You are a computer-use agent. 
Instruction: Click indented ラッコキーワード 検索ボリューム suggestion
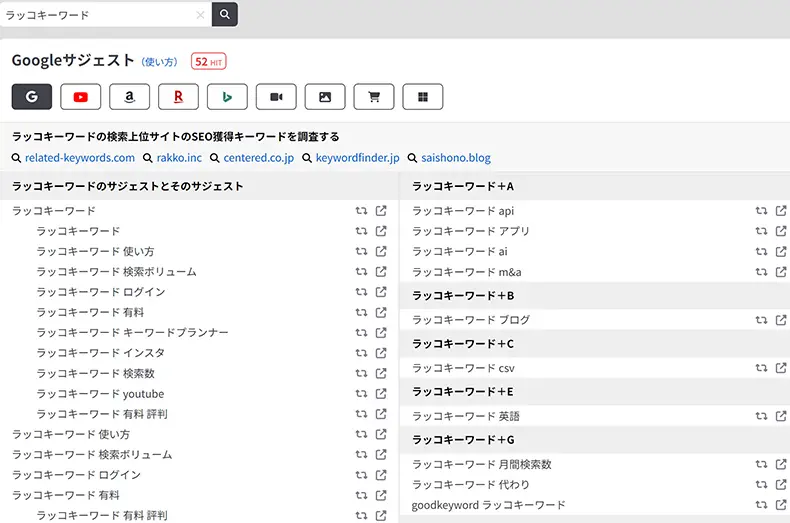click(116, 272)
